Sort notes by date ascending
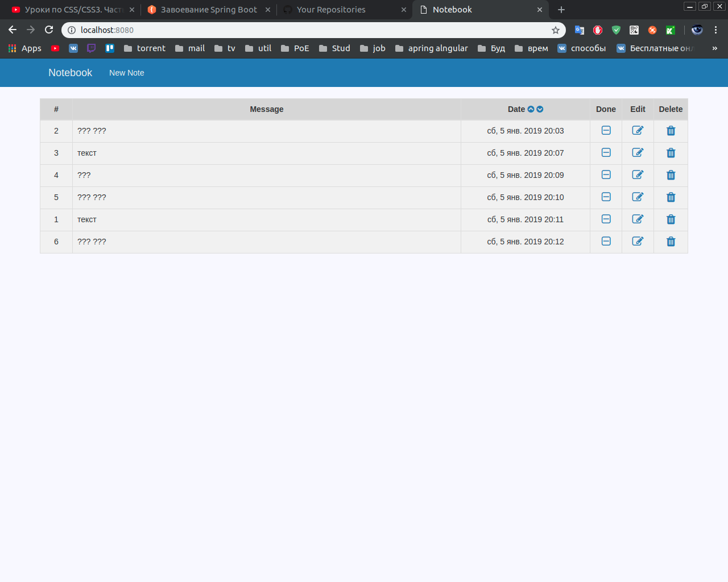The image size is (728, 582). [x=531, y=109]
